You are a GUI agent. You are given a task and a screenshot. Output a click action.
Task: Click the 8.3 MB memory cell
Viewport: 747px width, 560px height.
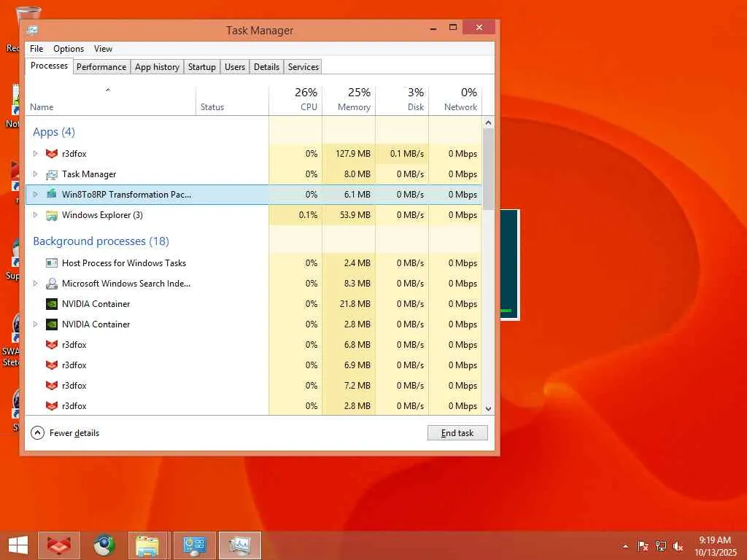(x=349, y=284)
